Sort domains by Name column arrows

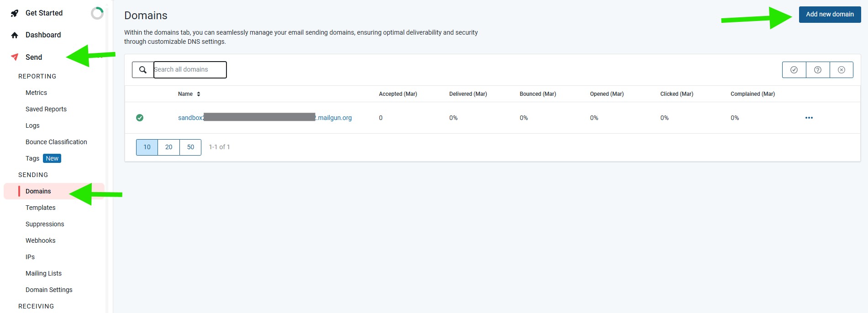tap(199, 94)
